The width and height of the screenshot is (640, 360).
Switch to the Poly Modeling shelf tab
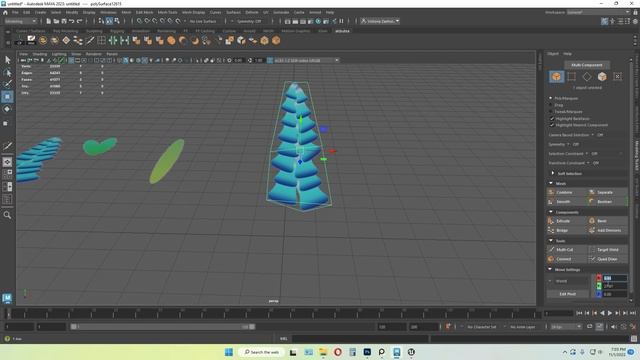(65, 31)
